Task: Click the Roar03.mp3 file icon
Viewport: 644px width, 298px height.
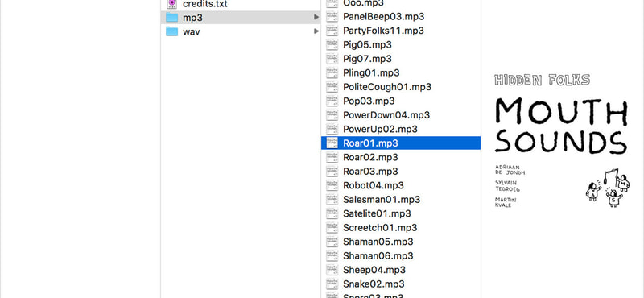Action: click(x=332, y=172)
